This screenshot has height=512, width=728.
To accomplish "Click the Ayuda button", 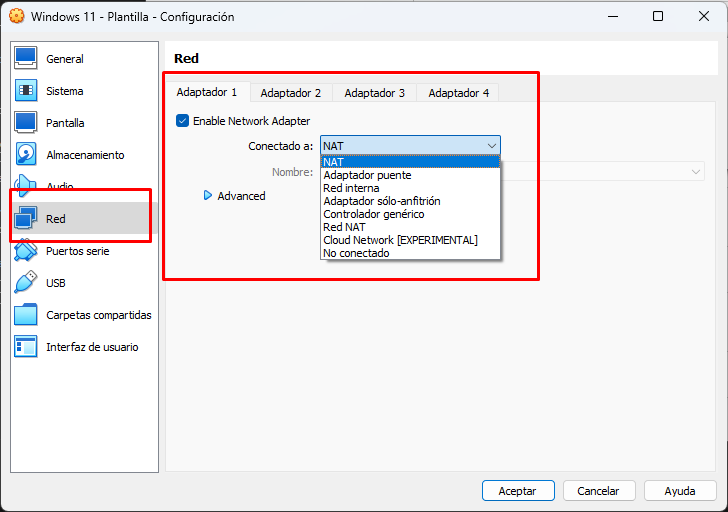I will click(680, 491).
